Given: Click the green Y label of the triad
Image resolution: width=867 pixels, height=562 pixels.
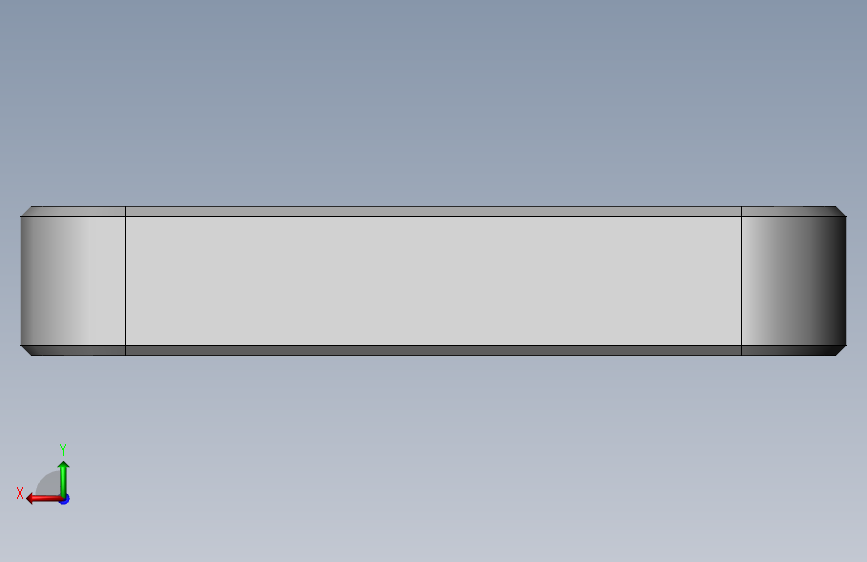Looking at the screenshot, I should coord(63,449).
